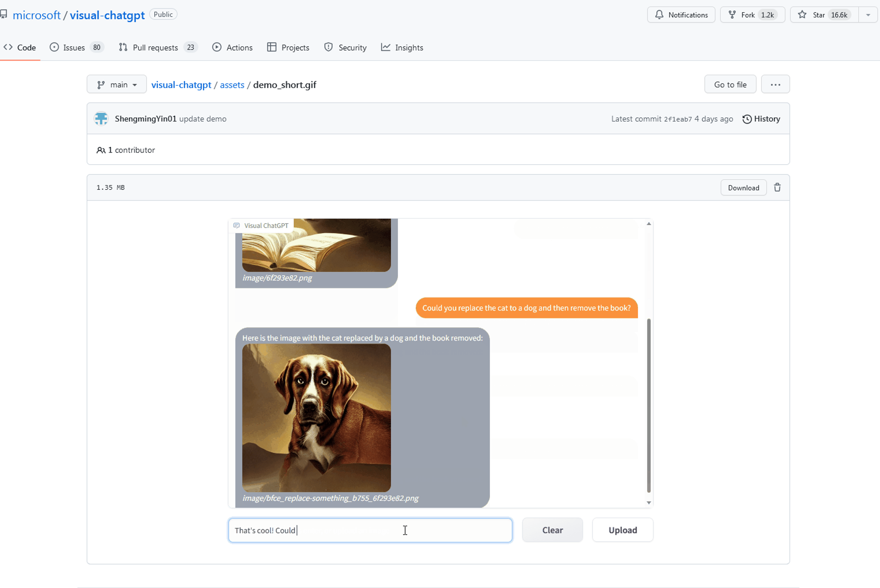Click the Fork count 1.2k badge
Viewport: 880px width, 588px height.
point(767,15)
